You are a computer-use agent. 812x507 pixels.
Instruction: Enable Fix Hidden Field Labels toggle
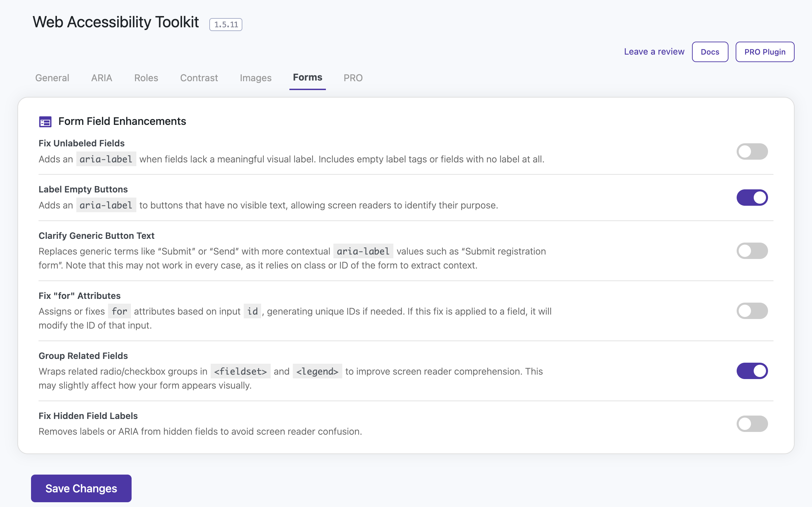pos(752,424)
